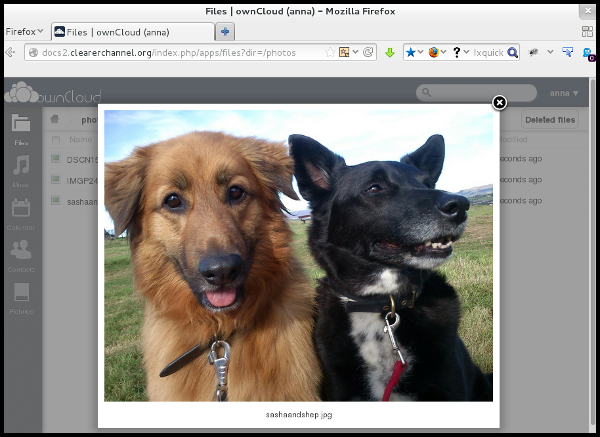Click the Deleted files button

(x=549, y=120)
